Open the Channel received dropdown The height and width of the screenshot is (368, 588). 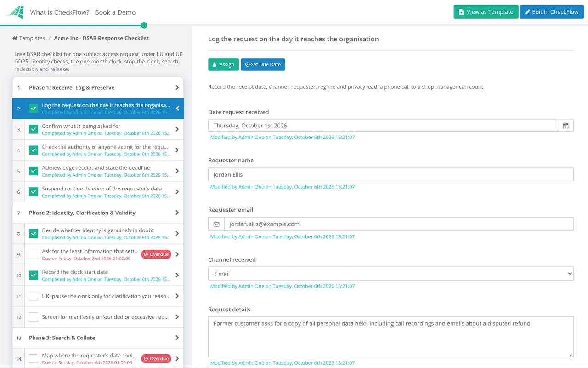(391, 274)
